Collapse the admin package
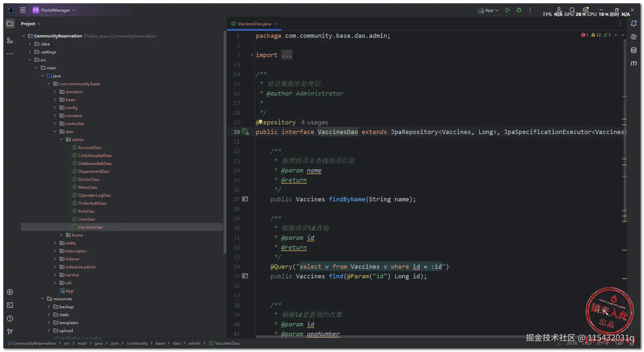 [x=61, y=139]
